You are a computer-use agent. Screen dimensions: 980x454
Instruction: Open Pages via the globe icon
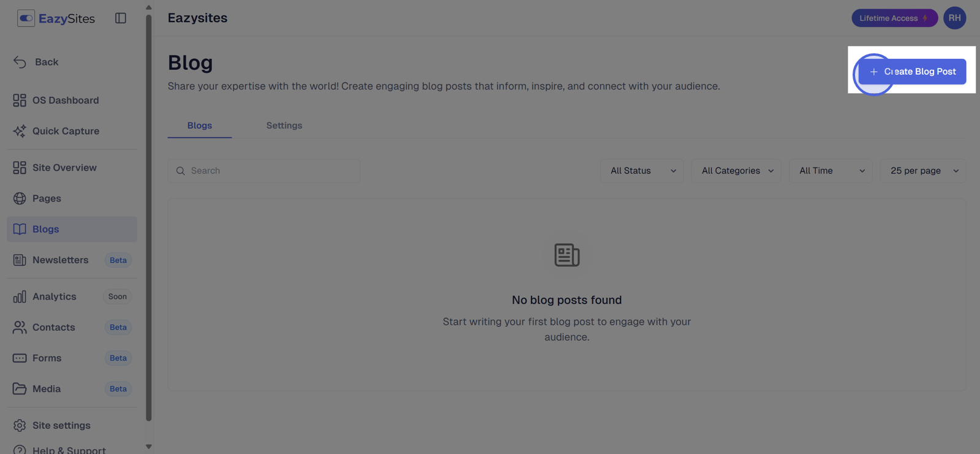[x=20, y=199]
